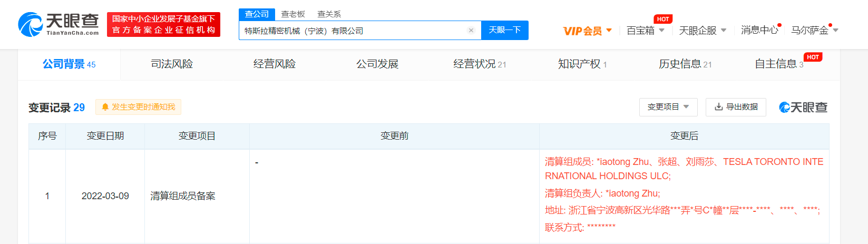Image resolution: width=868 pixels, height=244 pixels.
Task: Click the 序号 column header
Action: tap(47, 136)
